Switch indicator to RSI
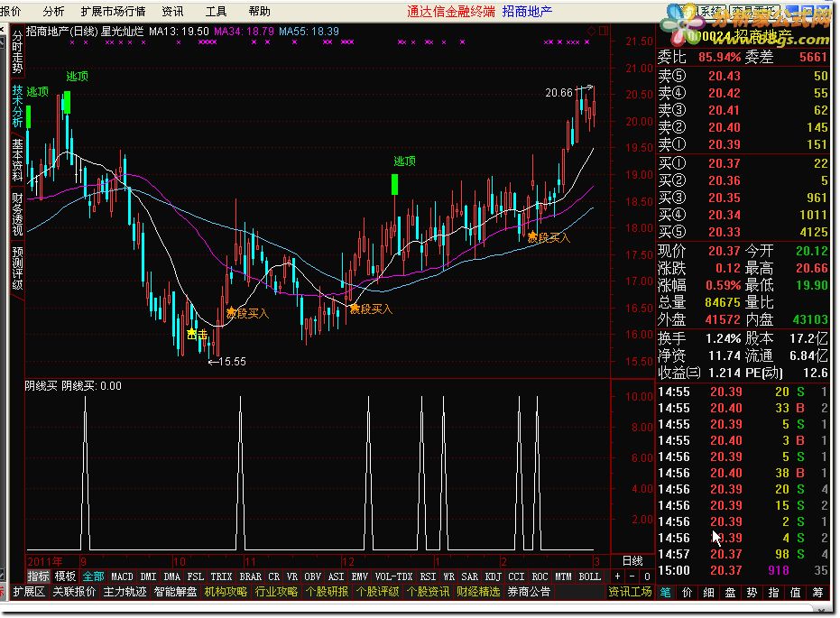 pos(428,576)
